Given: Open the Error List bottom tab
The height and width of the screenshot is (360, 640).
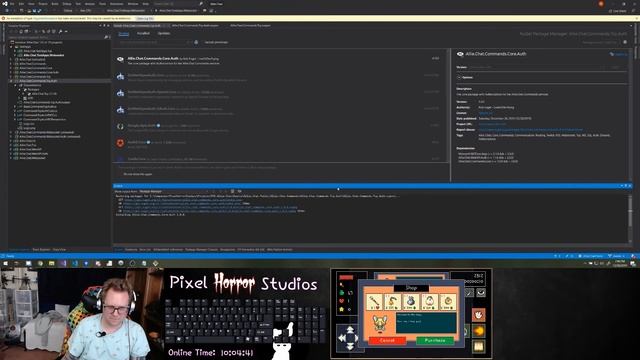Looking at the screenshot, I should click(x=145, y=249).
